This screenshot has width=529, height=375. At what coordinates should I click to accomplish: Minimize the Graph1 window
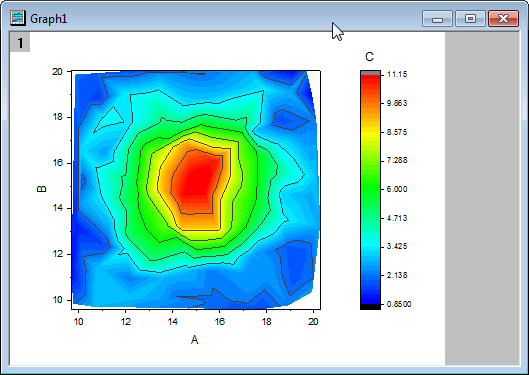[437, 19]
